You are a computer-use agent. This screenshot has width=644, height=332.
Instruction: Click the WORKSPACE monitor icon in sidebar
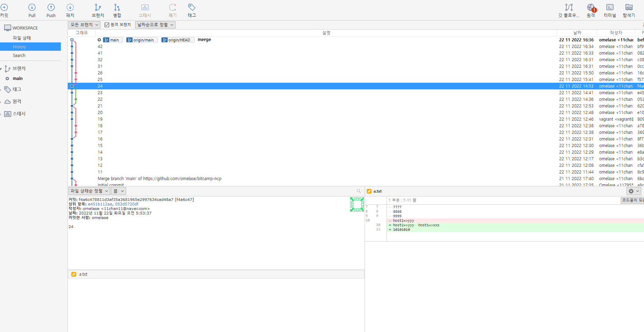8,28
